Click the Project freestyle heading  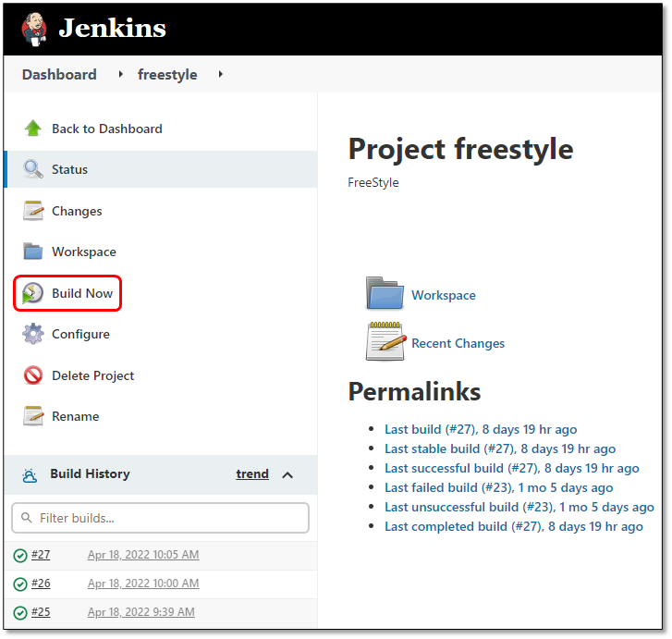(460, 150)
